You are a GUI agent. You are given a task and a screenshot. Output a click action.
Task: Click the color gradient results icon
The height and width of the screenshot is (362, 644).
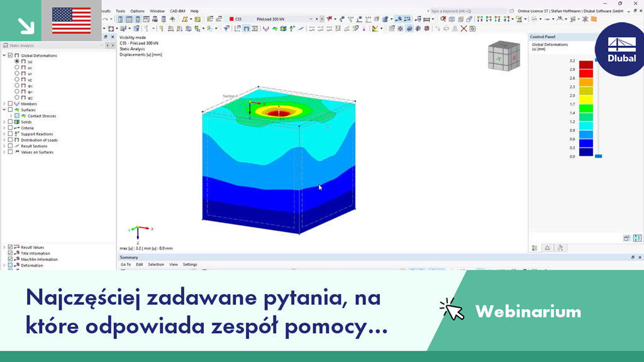coord(375,28)
